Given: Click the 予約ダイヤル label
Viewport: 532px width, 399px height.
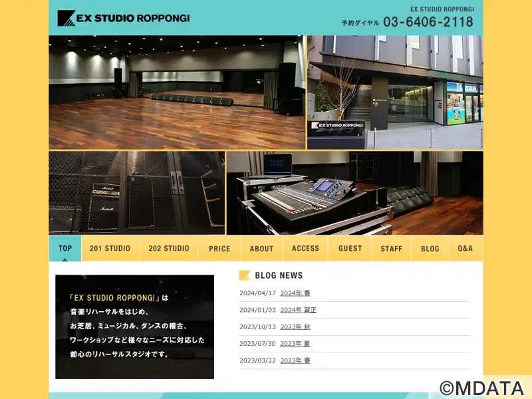Looking at the screenshot, I should click(360, 23).
